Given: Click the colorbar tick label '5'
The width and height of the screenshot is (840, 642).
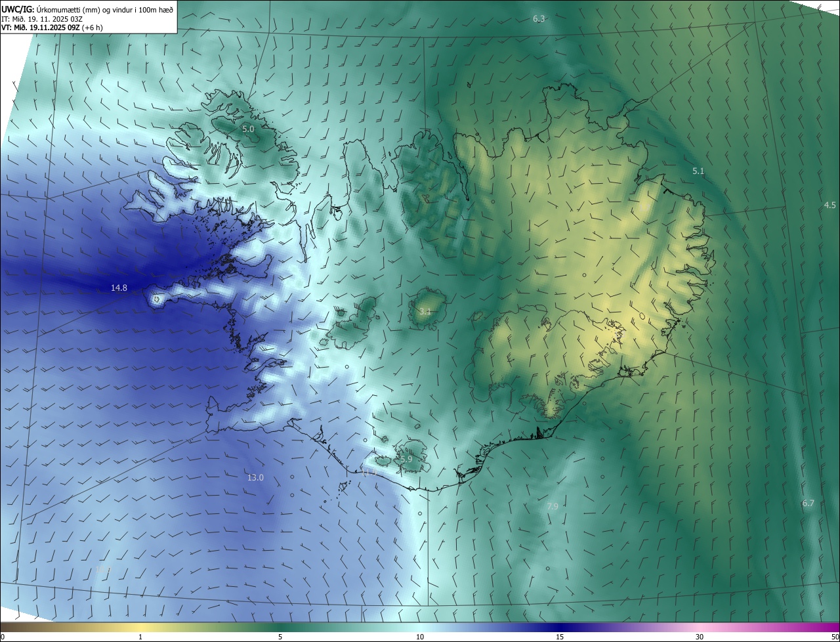Looking at the screenshot, I should [x=280, y=637].
